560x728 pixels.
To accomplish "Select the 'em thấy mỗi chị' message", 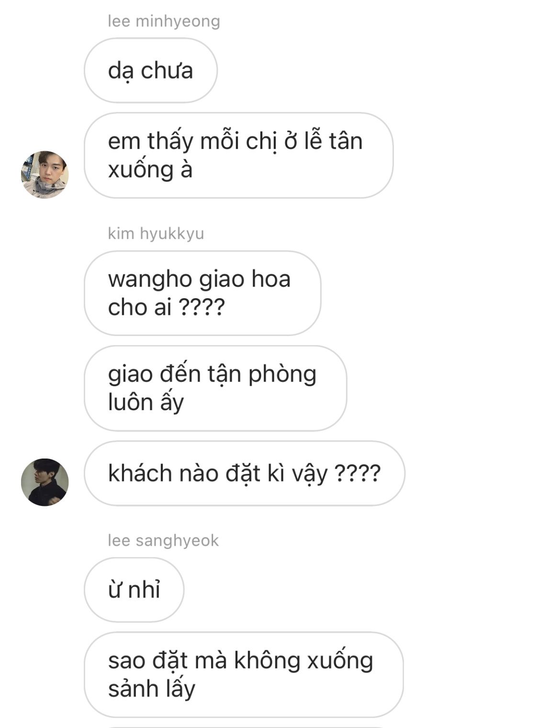I will point(238,155).
